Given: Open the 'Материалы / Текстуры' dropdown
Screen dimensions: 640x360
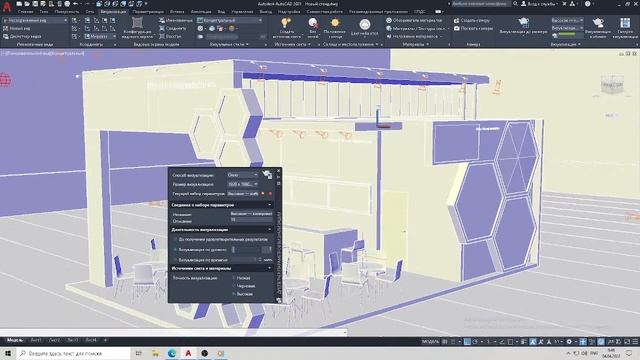Looking at the screenshot, I should click(418, 28).
